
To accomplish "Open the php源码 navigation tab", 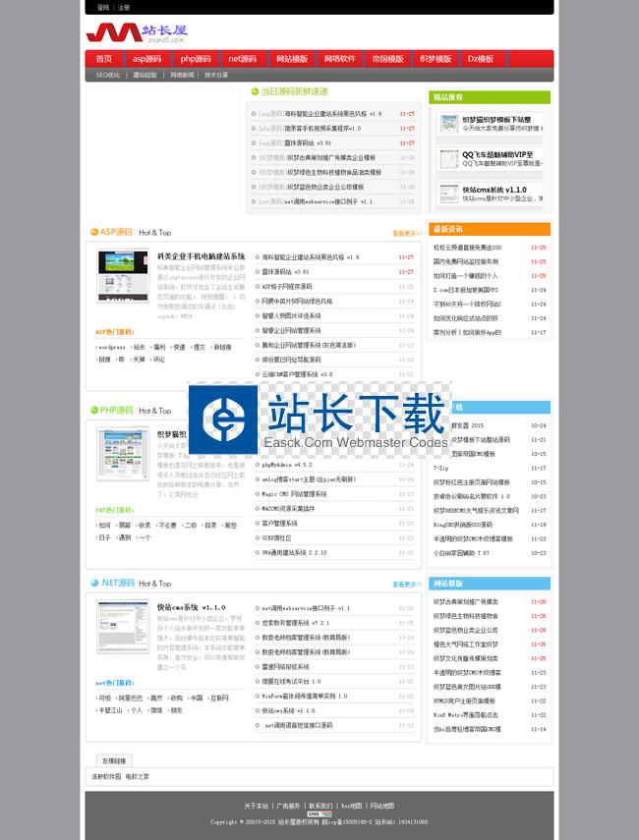I will [x=196, y=59].
